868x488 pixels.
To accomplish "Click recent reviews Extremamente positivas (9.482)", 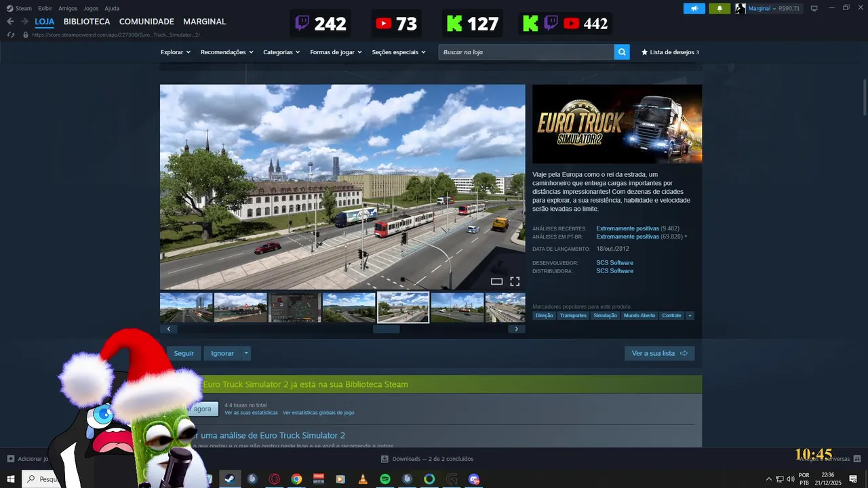I will (x=637, y=228).
